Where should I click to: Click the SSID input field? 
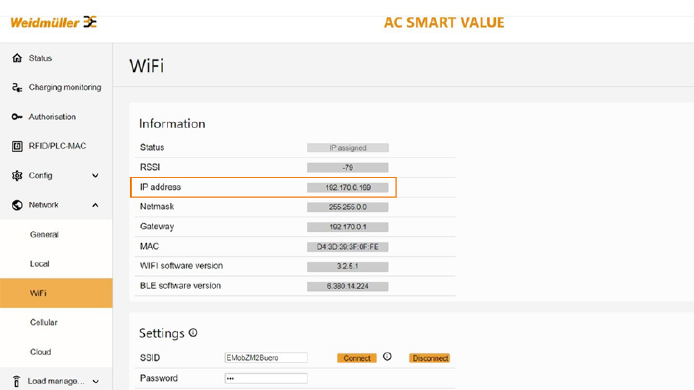tap(266, 358)
